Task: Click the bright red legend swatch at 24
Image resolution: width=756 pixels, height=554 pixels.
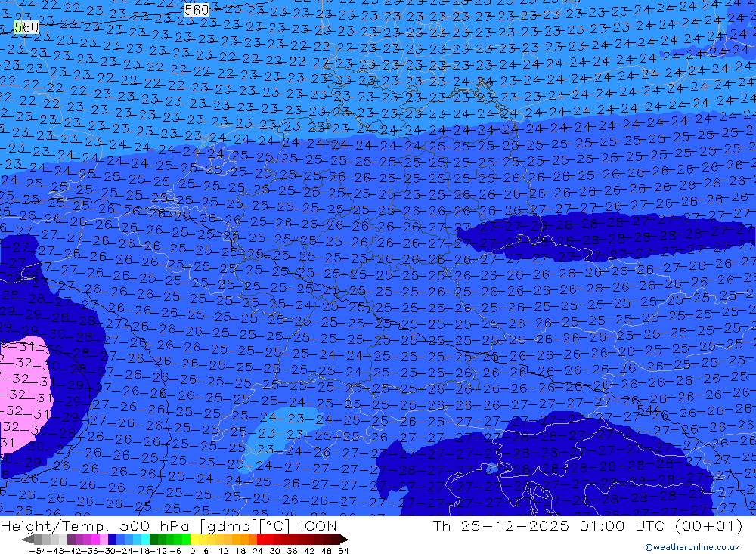Action: click(261, 539)
